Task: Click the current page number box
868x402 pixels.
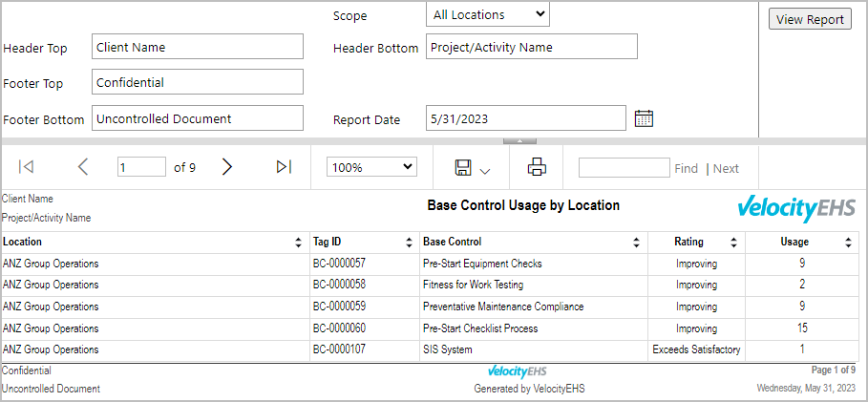Action: (x=141, y=167)
